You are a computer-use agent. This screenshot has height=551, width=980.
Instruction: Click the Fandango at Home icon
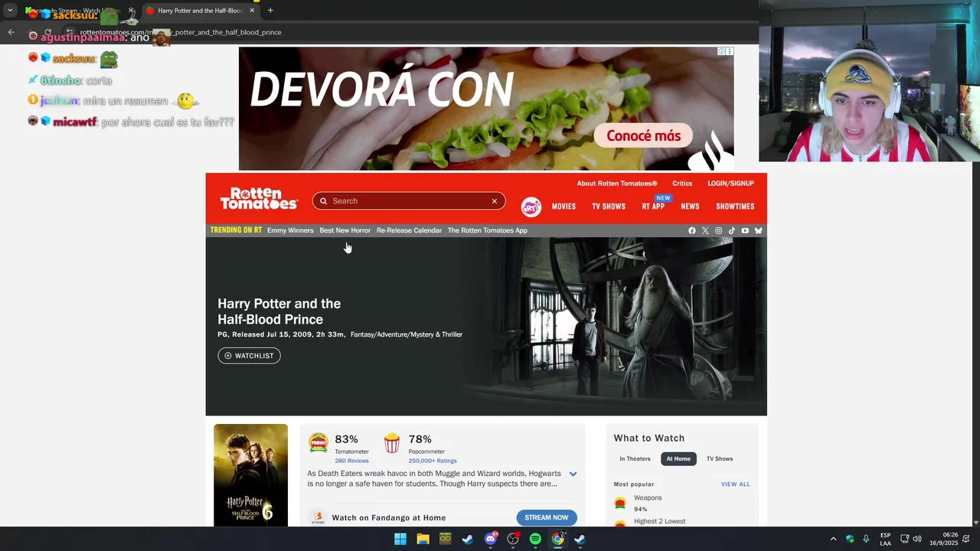tap(318, 518)
